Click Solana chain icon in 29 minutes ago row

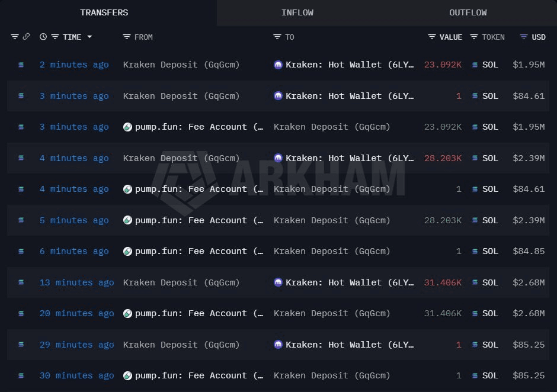[21, 345]
